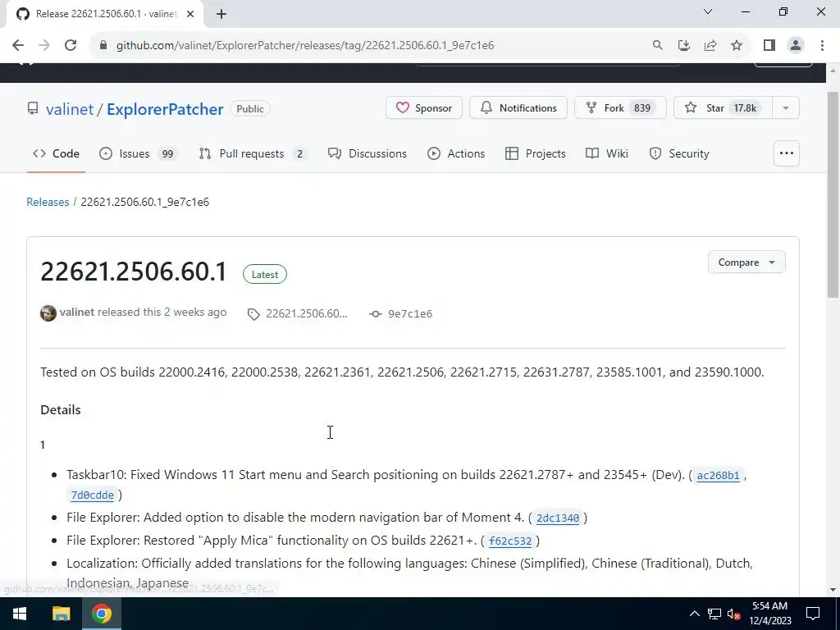840x630 pixels.
Task: Open the commit 9e7c1e6 link
Action: pyautogui.click(x=400, y=314)
